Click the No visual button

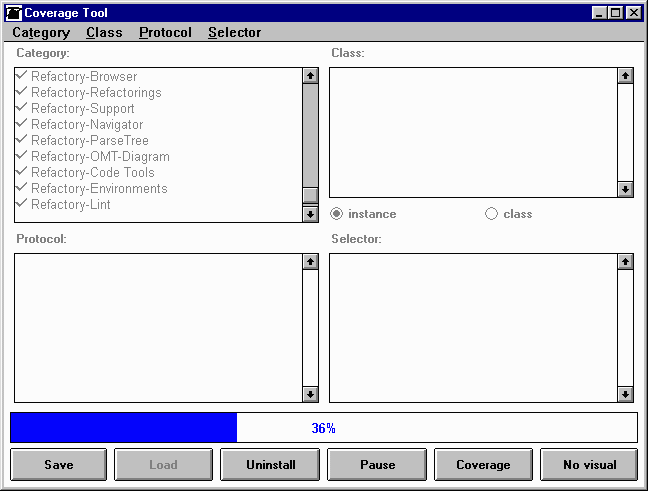[589, 465]
